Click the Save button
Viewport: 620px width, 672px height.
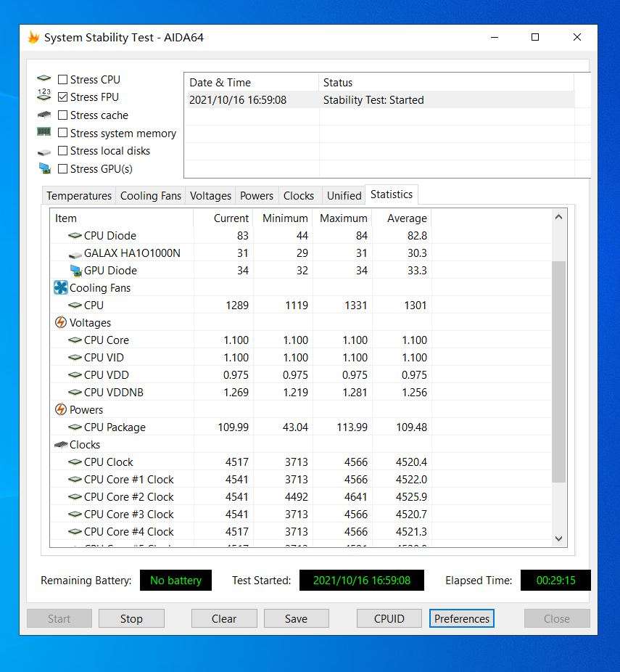click(297, 618)
